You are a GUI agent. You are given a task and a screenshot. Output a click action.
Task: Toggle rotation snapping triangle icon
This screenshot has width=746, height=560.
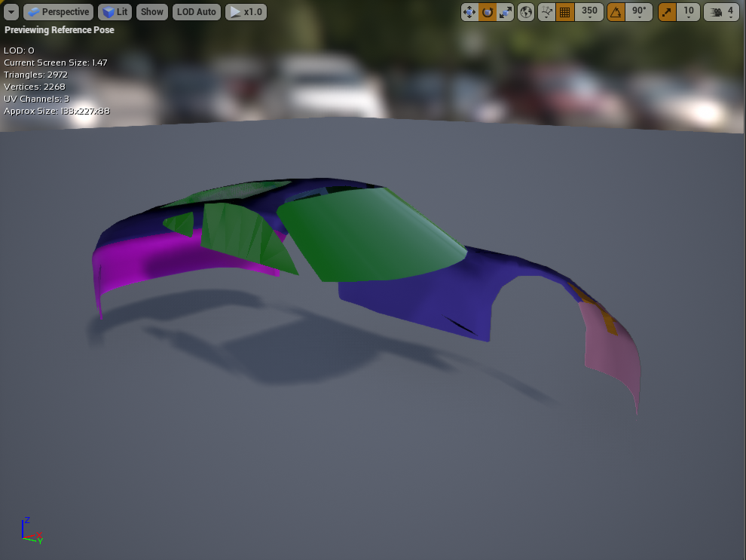(x=616, y=12)
